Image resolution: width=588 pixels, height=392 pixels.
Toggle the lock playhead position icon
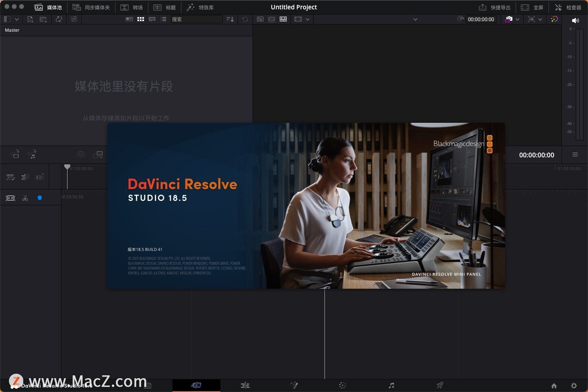point(25,177)
